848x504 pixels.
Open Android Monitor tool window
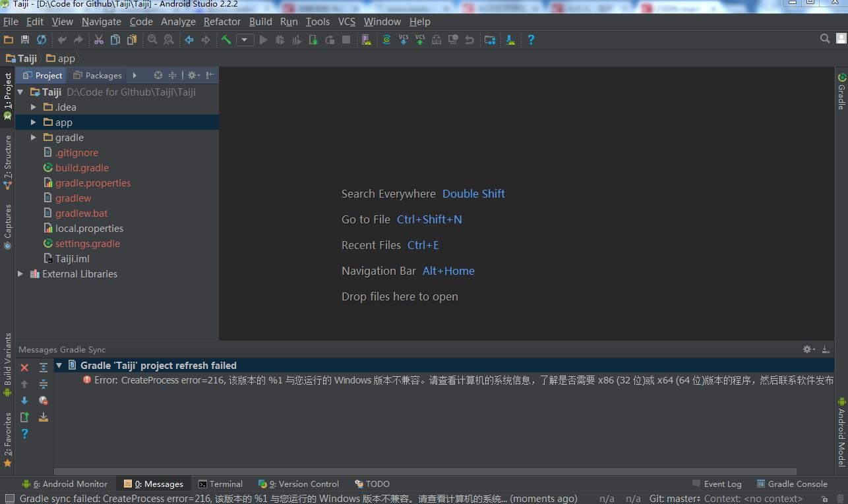(x=65, y=484)
